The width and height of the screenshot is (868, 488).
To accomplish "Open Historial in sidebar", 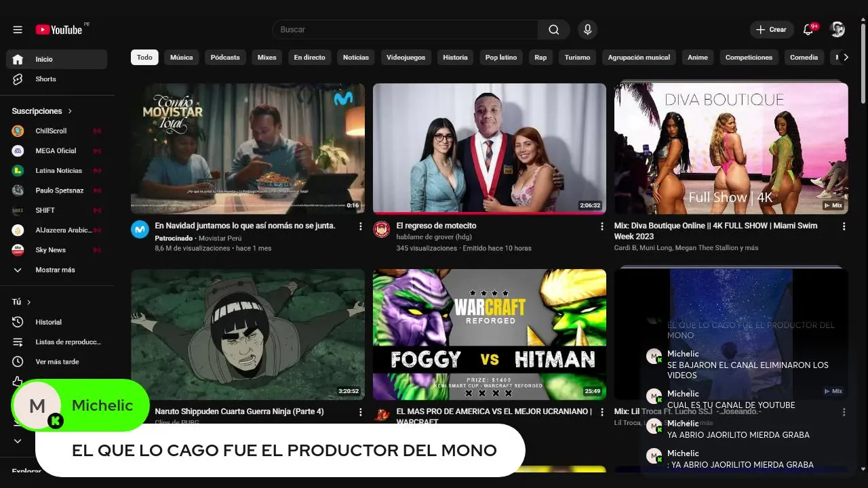I will [57, 322].
